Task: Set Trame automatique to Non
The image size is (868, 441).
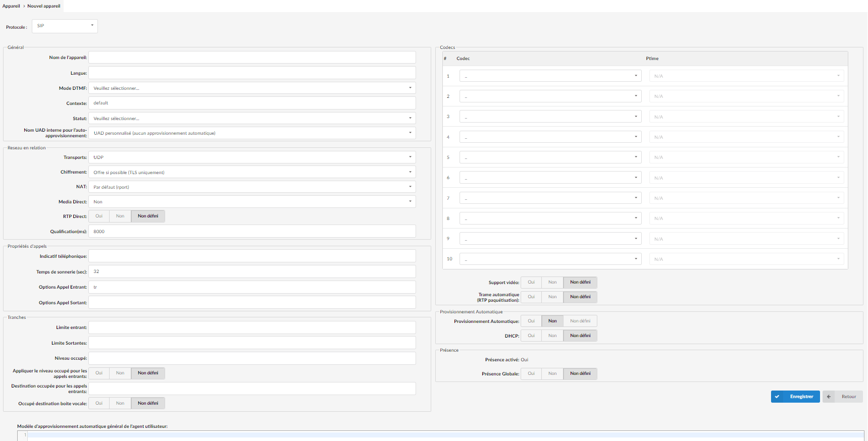Action: pyautogui.click(x=552, y=297)
